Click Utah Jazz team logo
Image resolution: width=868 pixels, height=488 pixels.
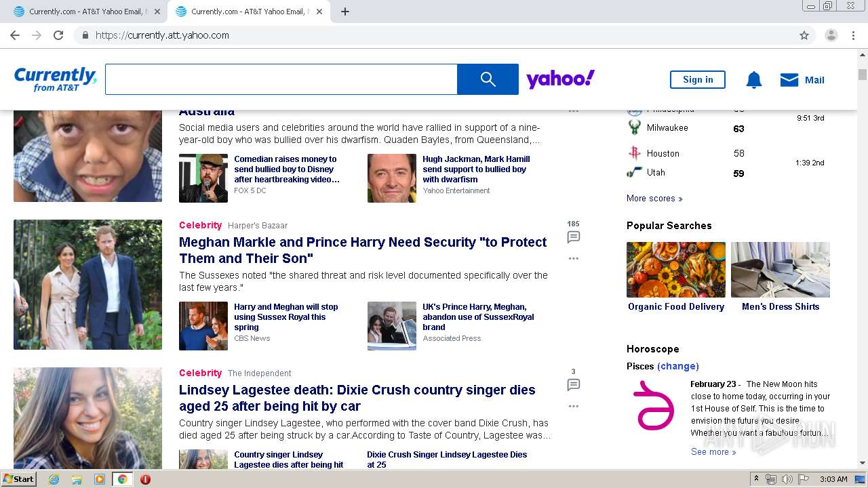pos(635,173)
